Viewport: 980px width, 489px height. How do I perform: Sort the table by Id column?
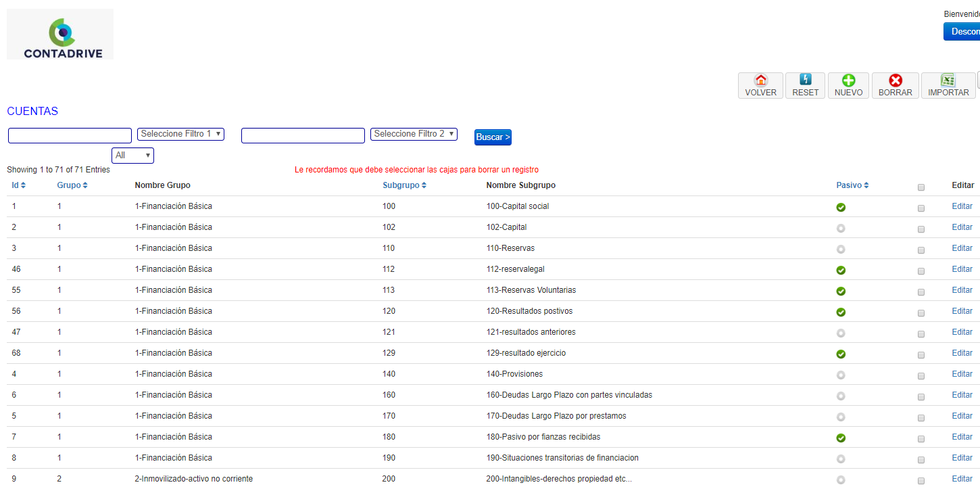[19, 185]
